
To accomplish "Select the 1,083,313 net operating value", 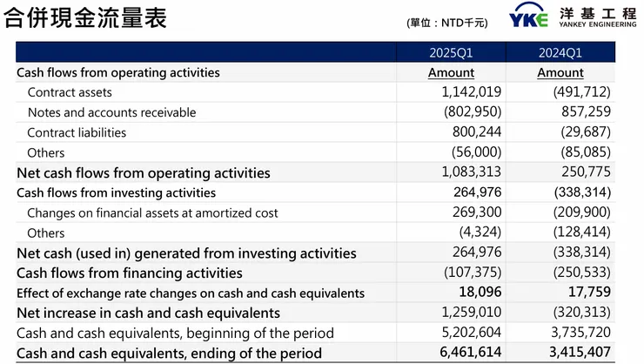I will tap(472, 172).
